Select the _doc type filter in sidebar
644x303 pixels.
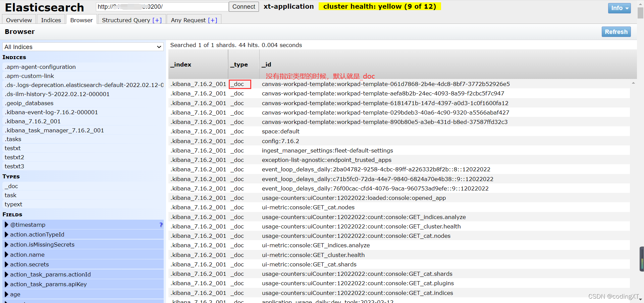tap(83, 186)
